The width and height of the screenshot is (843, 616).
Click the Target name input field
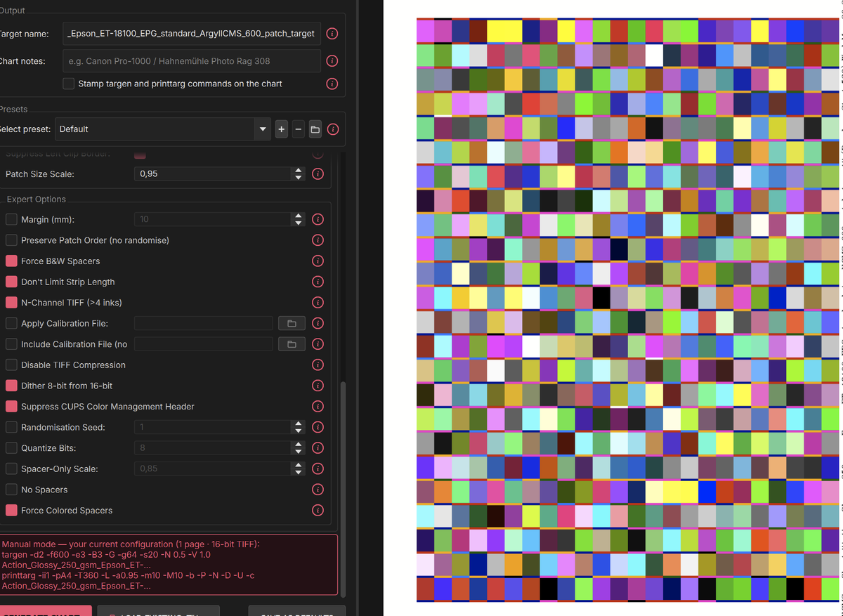tap(192, 34)
